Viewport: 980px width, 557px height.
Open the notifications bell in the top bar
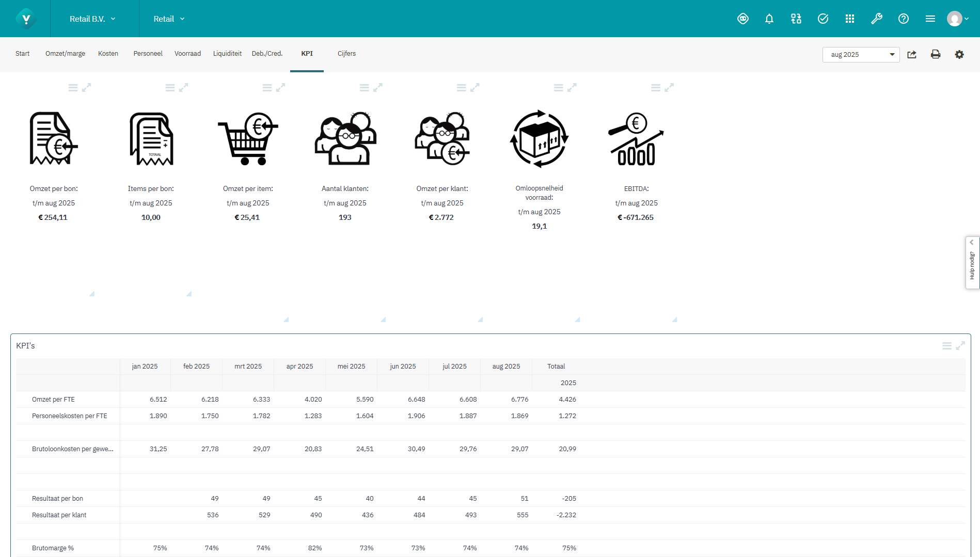pos(769,19)
